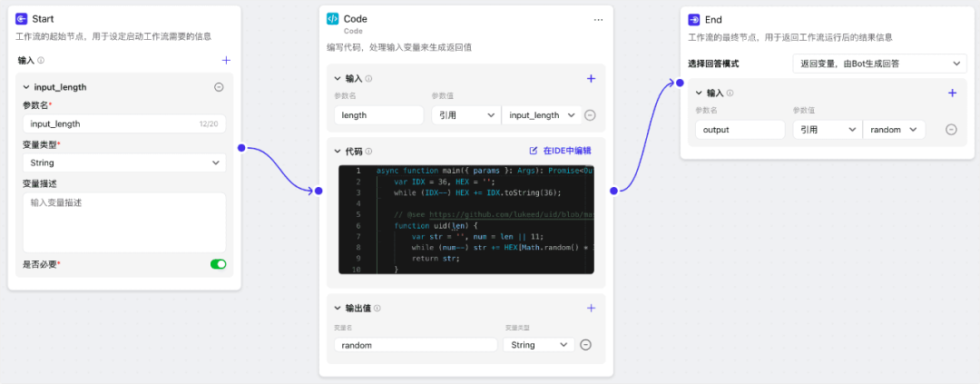Click the 12/20 character counter

click(x=209, y=123)
